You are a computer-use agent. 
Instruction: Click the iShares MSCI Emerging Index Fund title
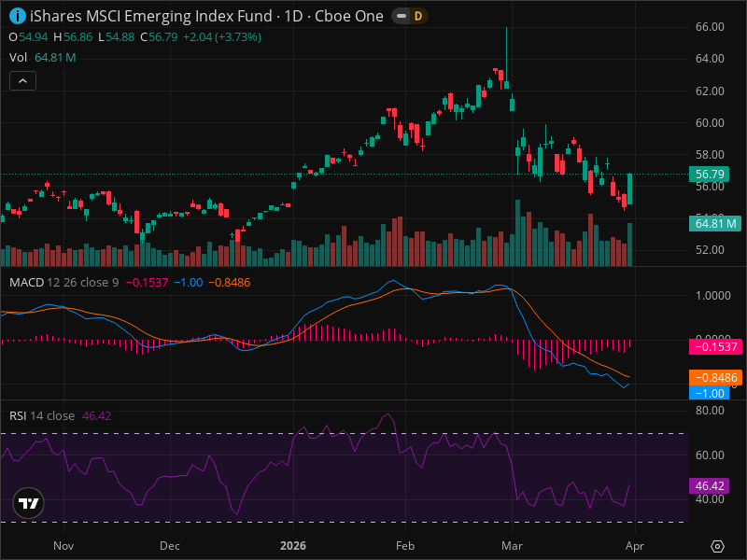[150, 16]
